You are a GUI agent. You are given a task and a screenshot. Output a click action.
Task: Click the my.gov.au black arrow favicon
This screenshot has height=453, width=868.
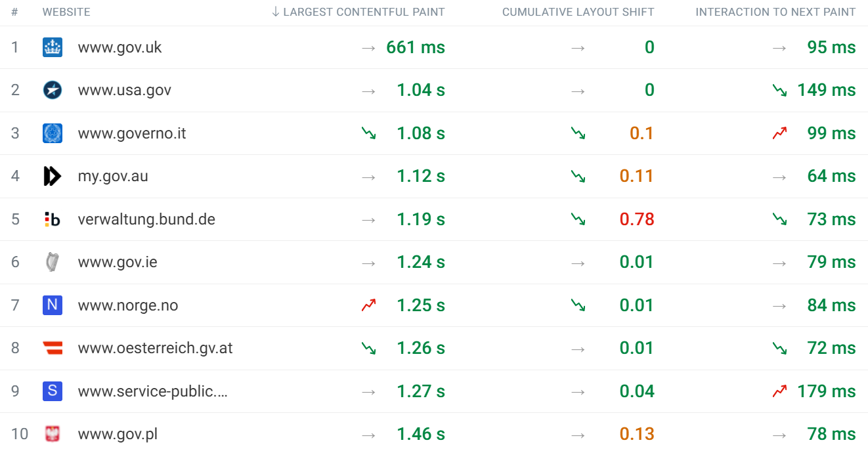pos(53,176)
